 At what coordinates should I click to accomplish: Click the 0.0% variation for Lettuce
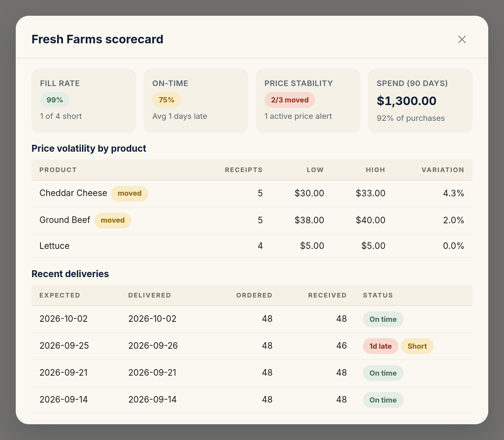click(x=453, y=246)
